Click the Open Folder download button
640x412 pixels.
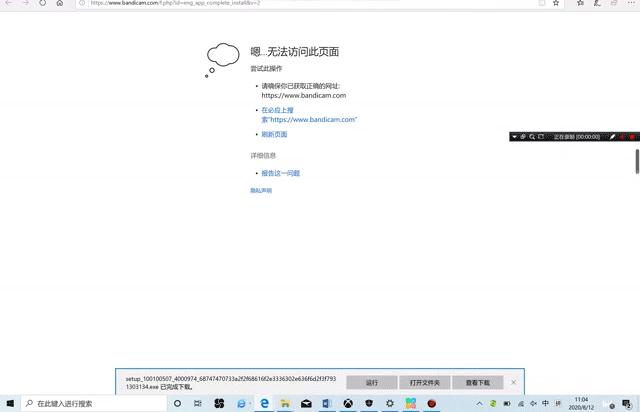424,383
